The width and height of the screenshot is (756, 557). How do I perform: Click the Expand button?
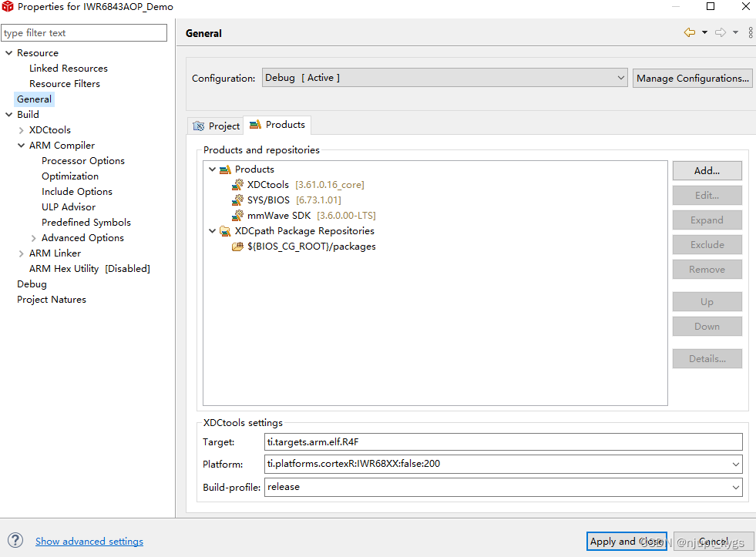click(x=707, y=220)
